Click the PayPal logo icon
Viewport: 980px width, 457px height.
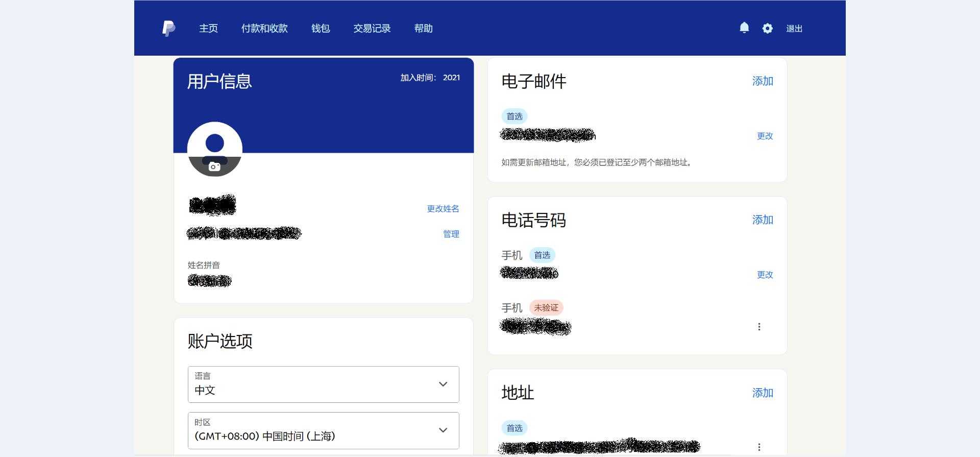point(168,29)
